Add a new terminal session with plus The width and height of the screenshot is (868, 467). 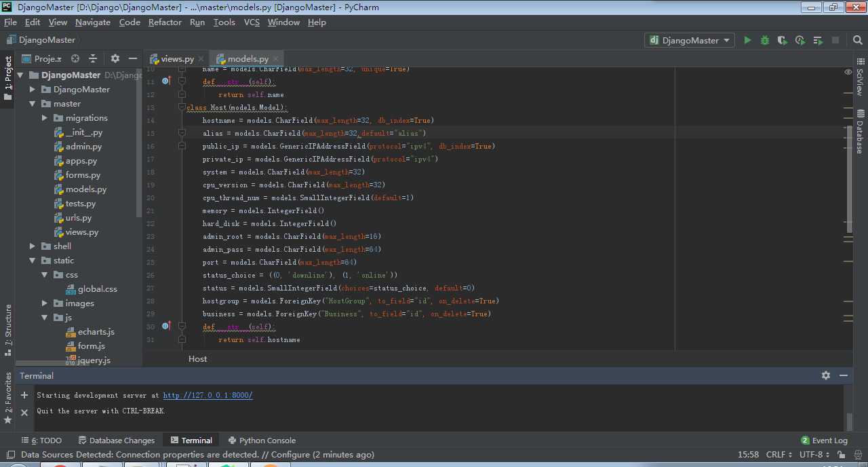pos(24,395)
